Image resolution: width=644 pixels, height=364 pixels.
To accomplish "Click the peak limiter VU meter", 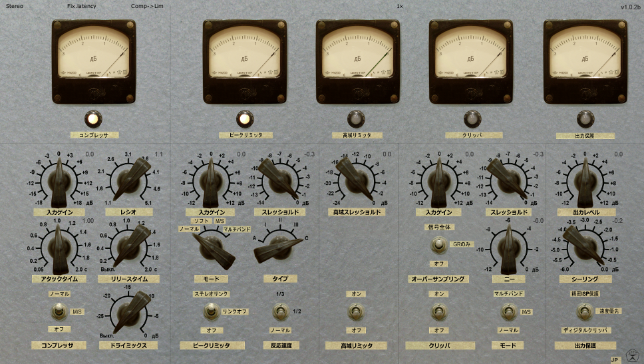I will pyautogui.click(x=244, y=61).
